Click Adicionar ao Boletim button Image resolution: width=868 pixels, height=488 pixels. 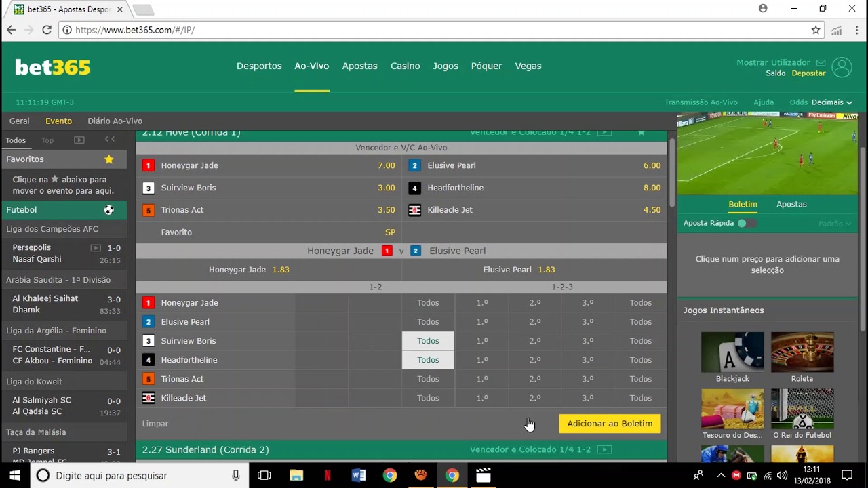pyautogui.click(x=610, y=424)
